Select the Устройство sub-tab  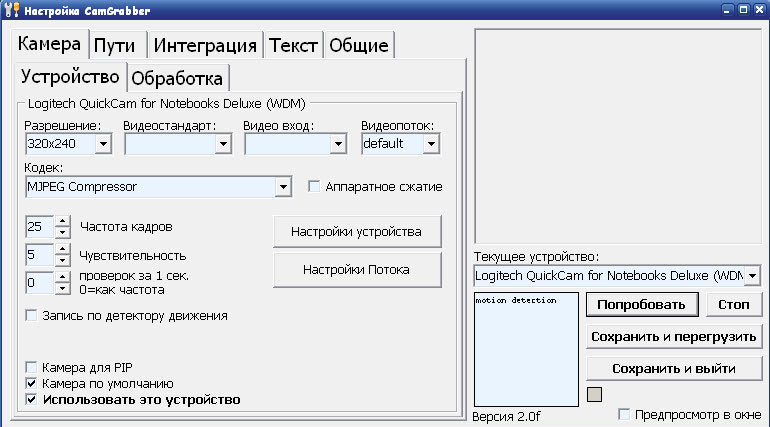click(x=70, y=77)
